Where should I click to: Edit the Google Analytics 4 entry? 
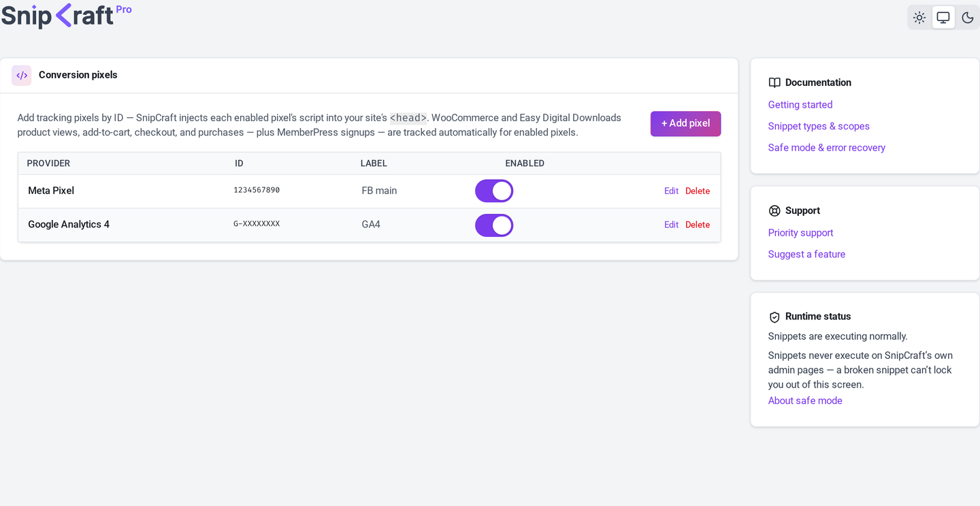click(x=671, y=225)
